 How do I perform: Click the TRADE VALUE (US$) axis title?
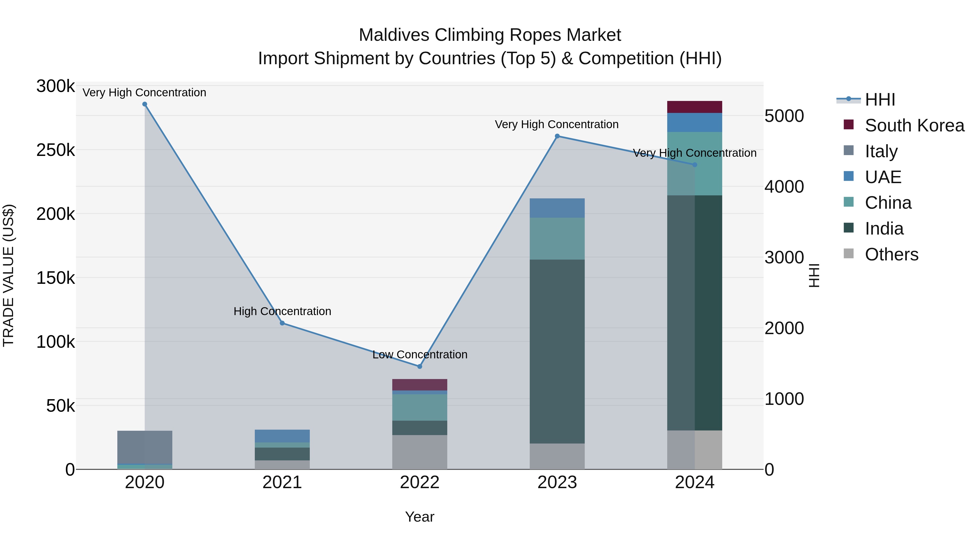click(8, 275)
